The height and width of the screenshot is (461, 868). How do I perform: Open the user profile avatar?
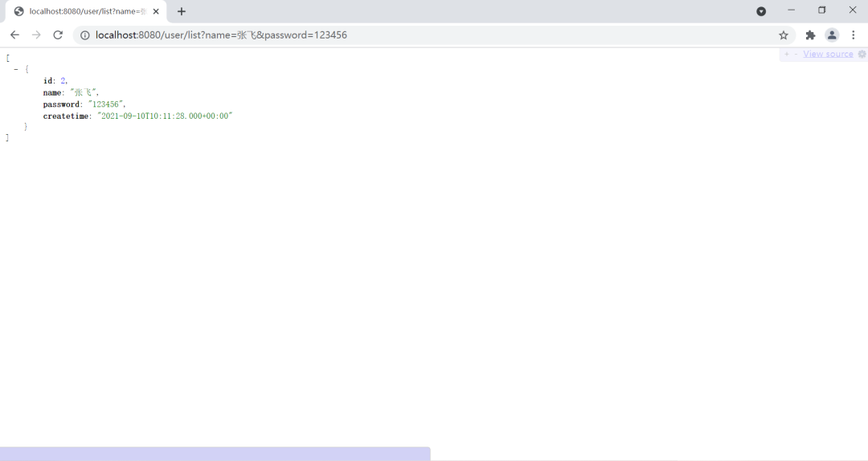click(x=832, y=35)
